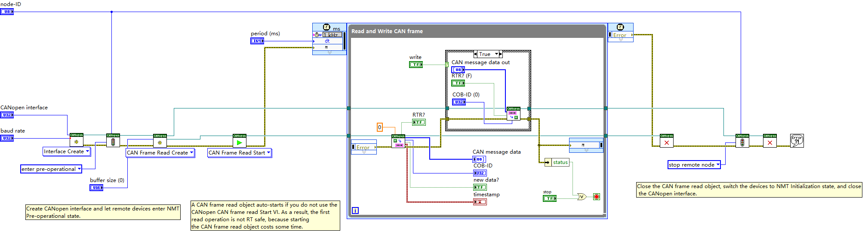Click the 0 numeric constant

[x=380, y=127]
